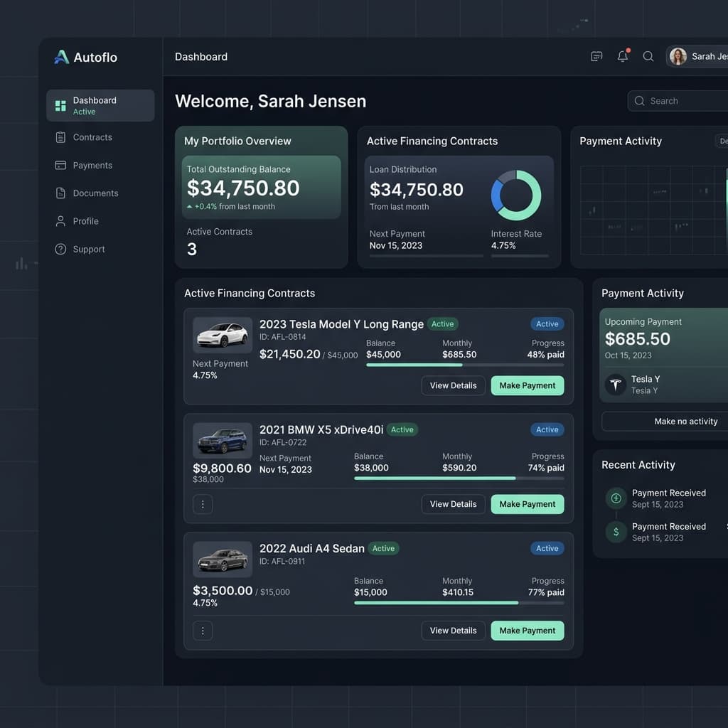The width and height of the screenshot is (728, 728).
Task: Make Payment for Tesla Model Y
Action: coord(528,385)
